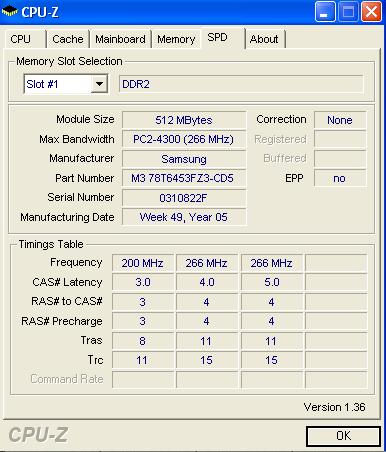Minimize the CPU-Z window
Screen dimensions: 386x452
(x=325, y=12)
